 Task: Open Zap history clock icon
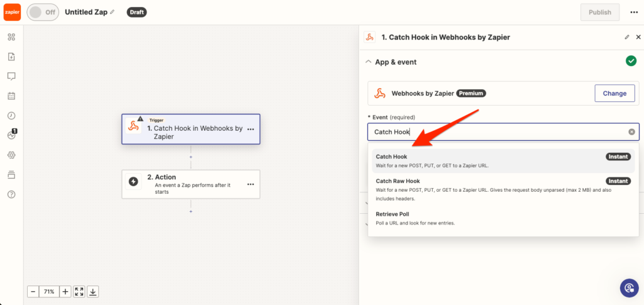click(11, 116)
